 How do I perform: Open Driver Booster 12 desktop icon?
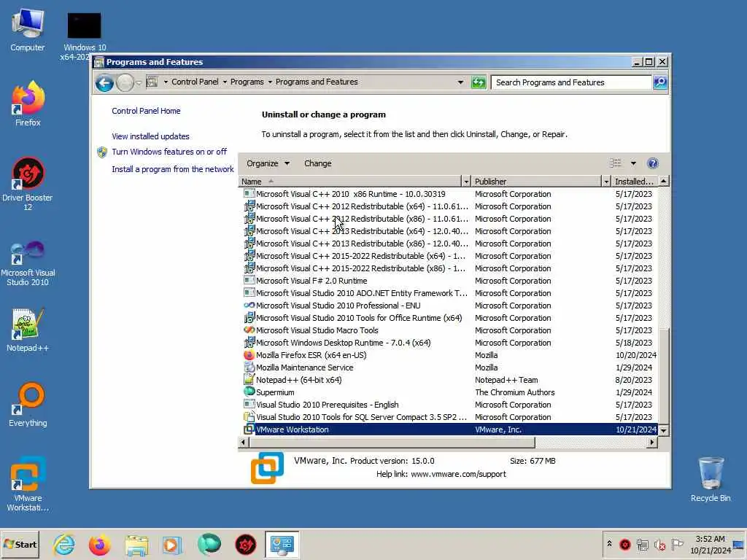coord(28,183)
